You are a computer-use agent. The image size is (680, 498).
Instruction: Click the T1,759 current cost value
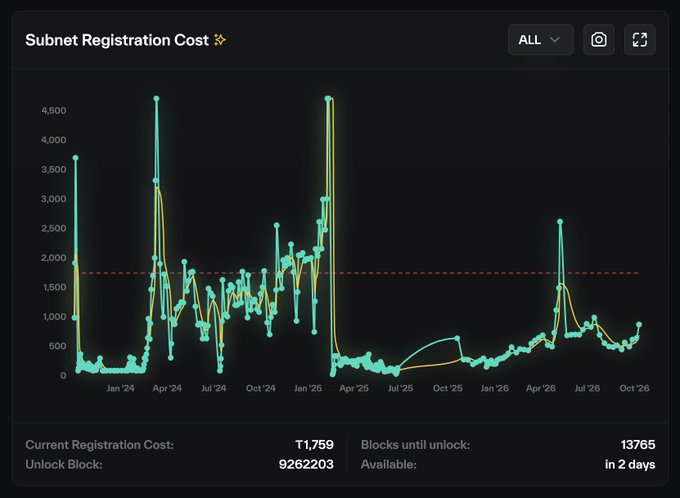[314, 445]
